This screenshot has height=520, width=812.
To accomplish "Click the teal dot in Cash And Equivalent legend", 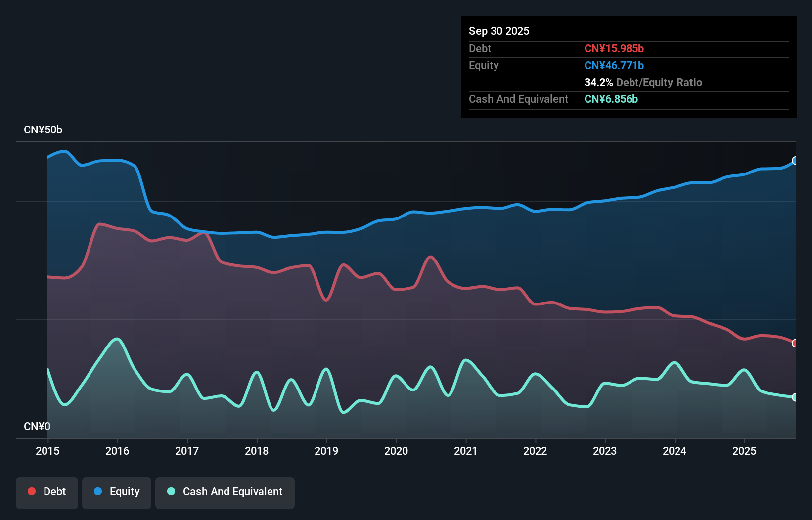I will tap(170, 491).
